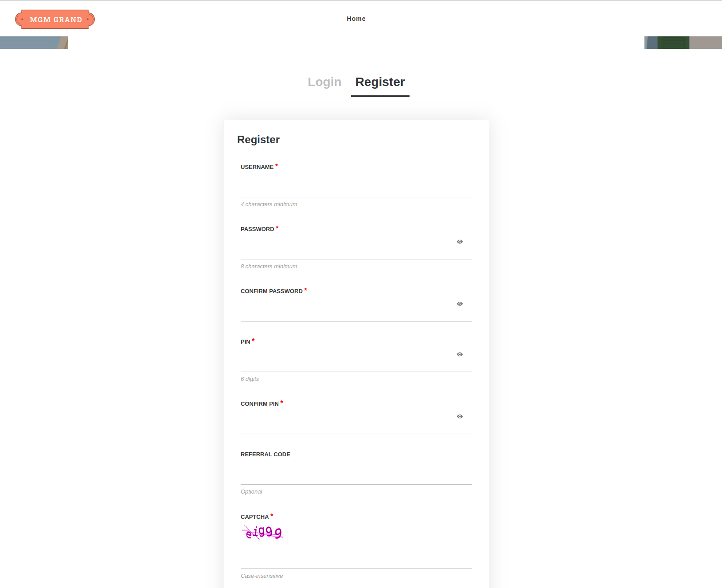Open the Home navigation link
Viewport: 722px width, 588px height.
(356, 19)
